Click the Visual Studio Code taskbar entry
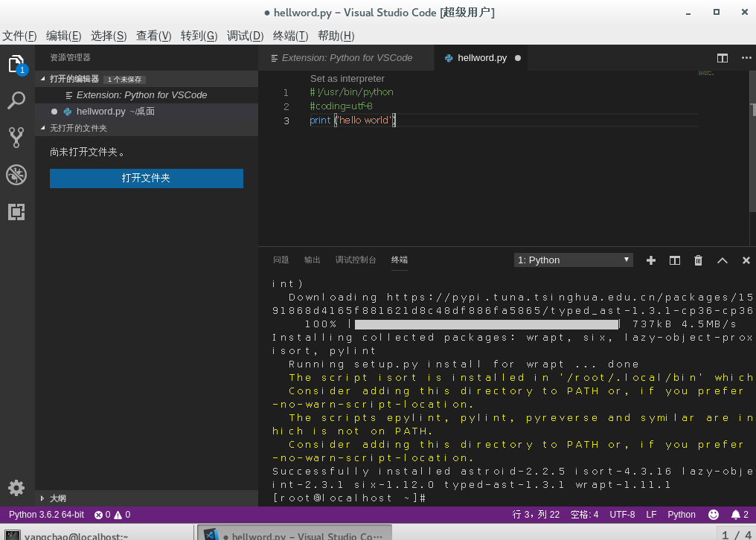This screenshot has height=540, width=756. click(x=295, y=534)
